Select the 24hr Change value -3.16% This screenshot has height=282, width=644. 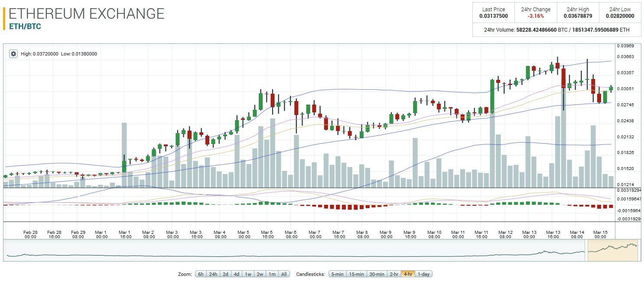click(536, 16)
